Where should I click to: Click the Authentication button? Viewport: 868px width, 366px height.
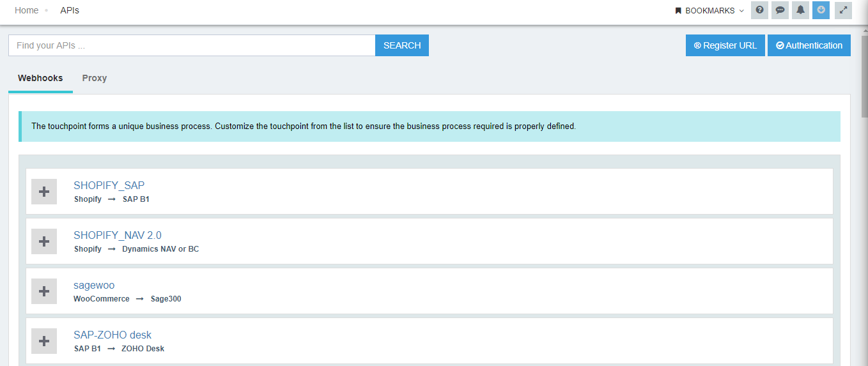coord(809,45)
